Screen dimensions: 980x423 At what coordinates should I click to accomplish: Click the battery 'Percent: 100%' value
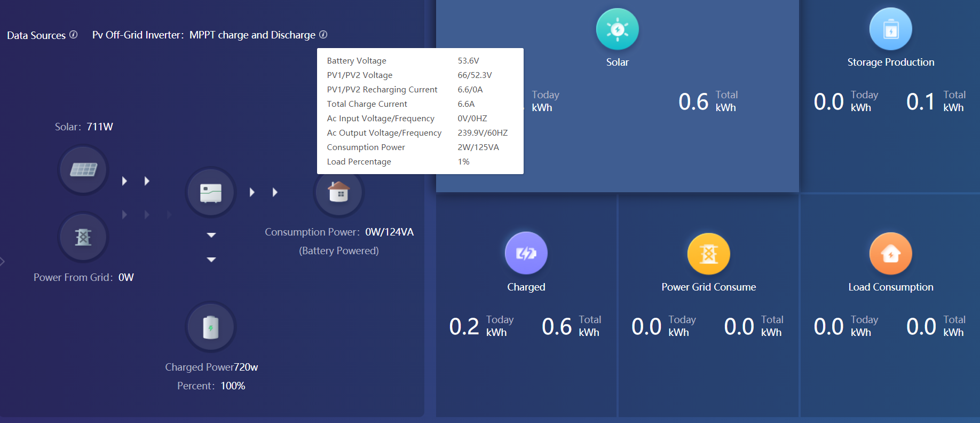[211, 386]
